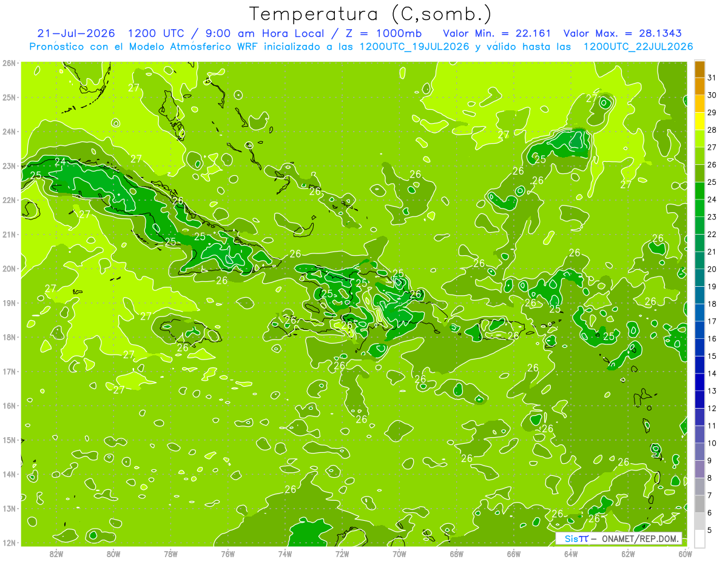Click the '18' label on the color legend

pos(712,304)
